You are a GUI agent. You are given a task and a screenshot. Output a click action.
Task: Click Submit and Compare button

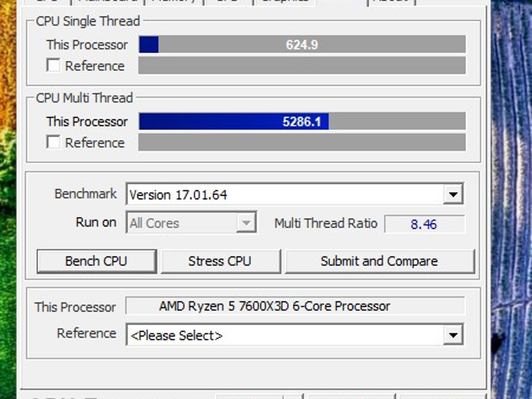coord(380,261)
